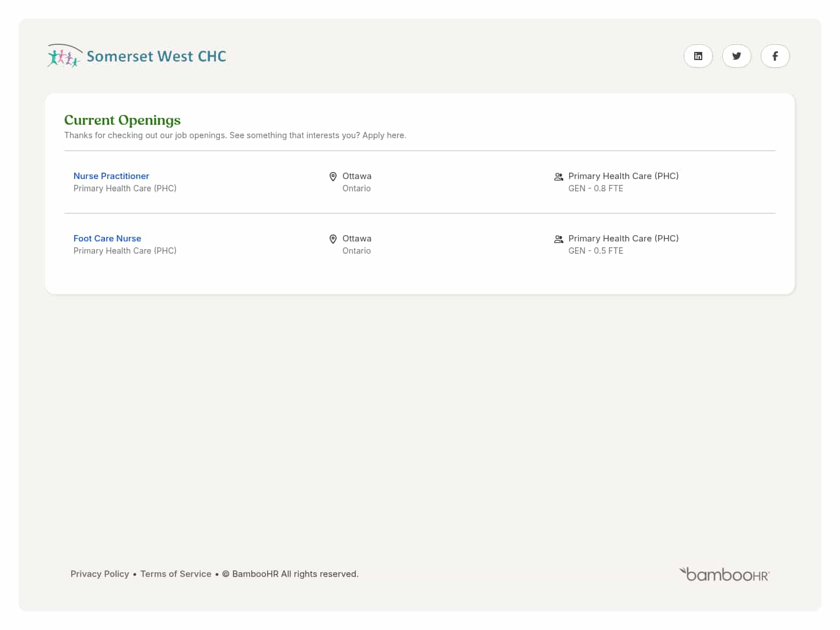Click the Somerset West CHC figures logo
840x630 pixels.
64,56
